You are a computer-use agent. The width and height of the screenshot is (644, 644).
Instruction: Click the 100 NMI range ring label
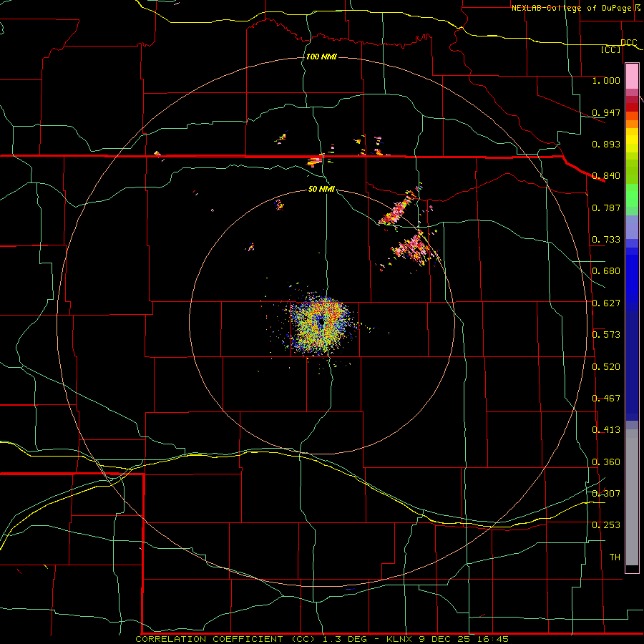pyautogui.click(x=321, y=57)
